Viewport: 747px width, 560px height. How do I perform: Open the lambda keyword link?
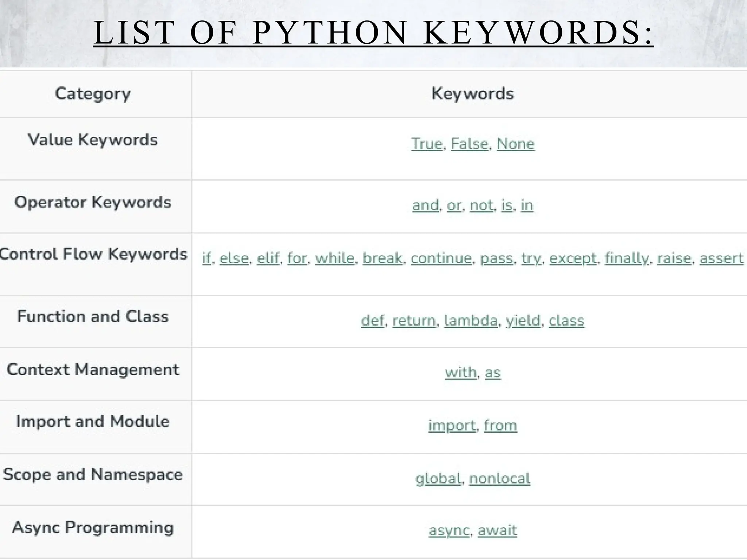tap(471, 321)
